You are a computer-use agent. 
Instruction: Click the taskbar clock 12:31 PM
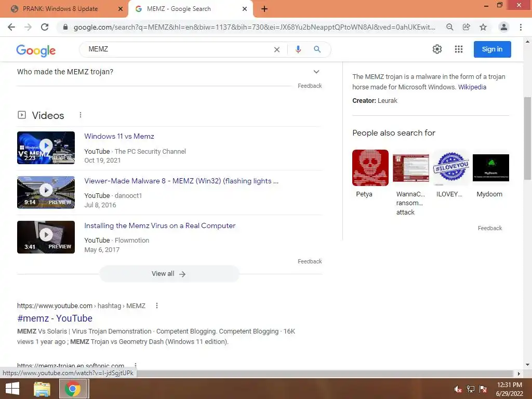pos(509,385)
